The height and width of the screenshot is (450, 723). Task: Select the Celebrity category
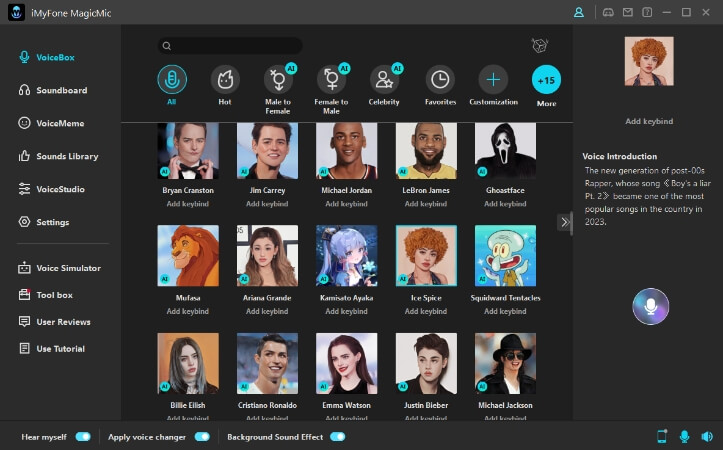pos(385,80)
